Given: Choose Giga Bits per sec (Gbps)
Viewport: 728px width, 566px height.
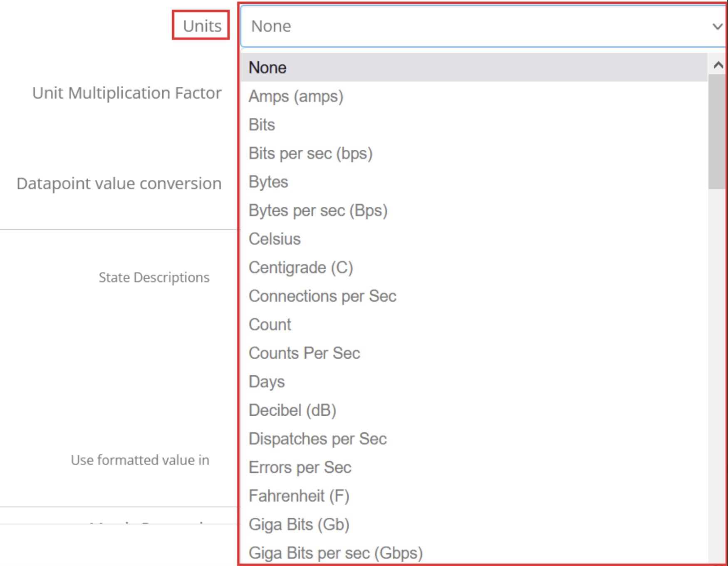Looking at the screenshot, I should click(335, 553).
